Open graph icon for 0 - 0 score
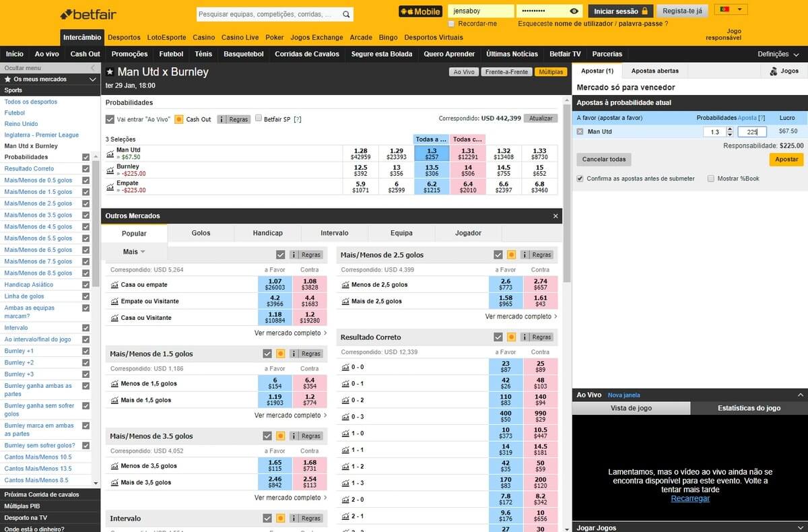Image resolution: width=808 pixels, height=532 pixels. point(345,367)
